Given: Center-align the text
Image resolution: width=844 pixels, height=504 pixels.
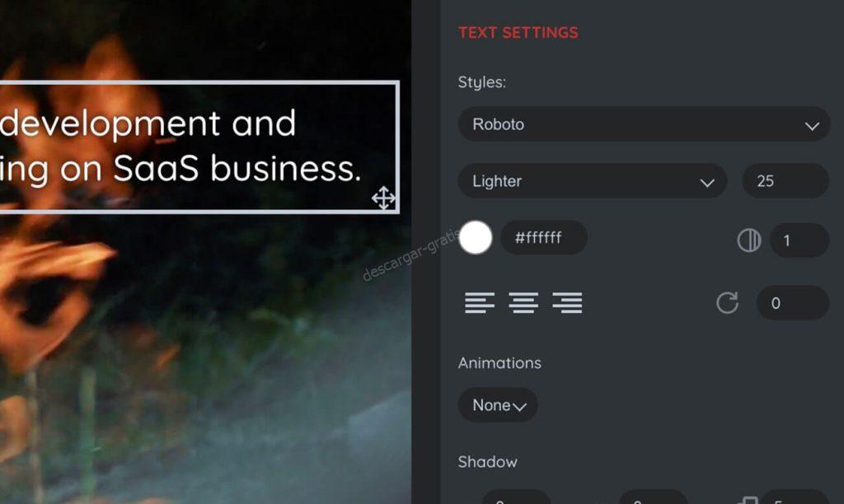Looking at the screenshot, I should point(523,302).
